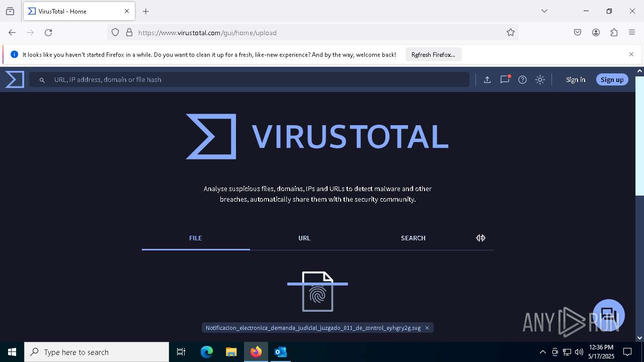The height and width of the screenshot is (362, 644).
Task: Select the FILE tab
Action: tap(196, 238)
